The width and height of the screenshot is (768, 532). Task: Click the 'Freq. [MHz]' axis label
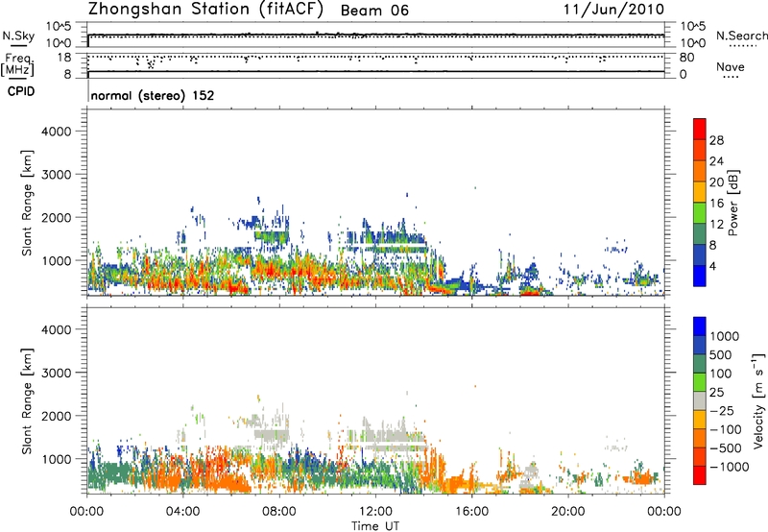tap(17, 64)
